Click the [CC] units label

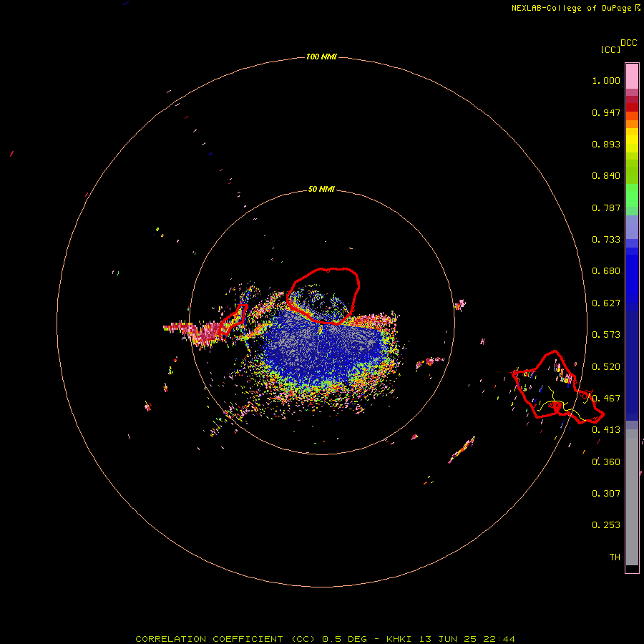pyautogui.click(x=610, y=49)
